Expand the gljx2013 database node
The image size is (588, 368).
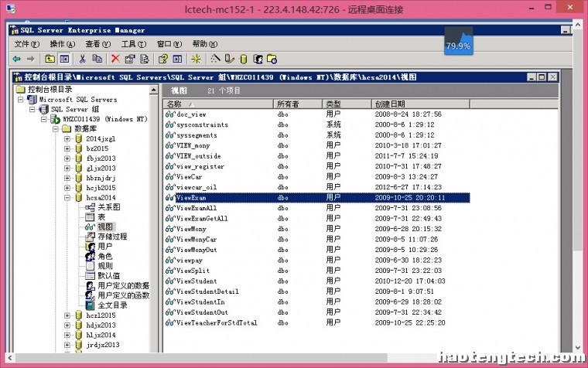67,169
